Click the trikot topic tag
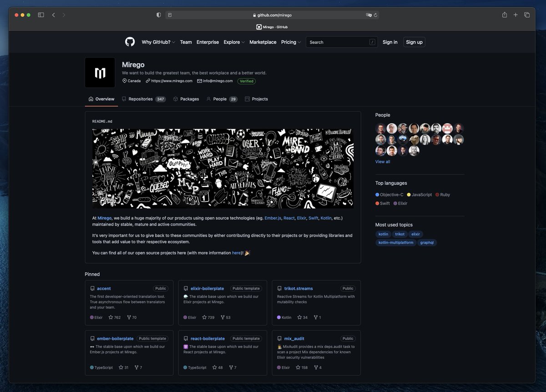 (x=399, y=234)
